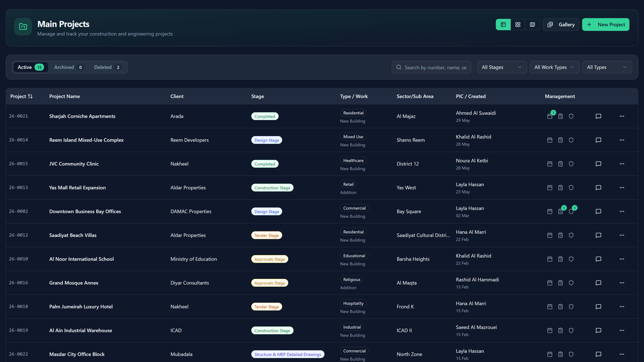Viewport: 644px width, 362px height.
Task: Open more options for Masdar City Office Block
Action: click(622, 354)
